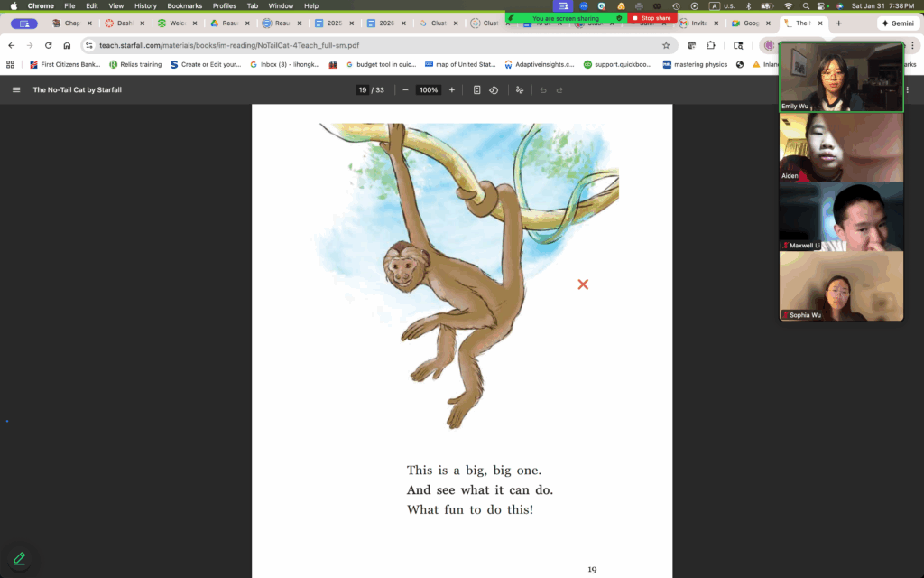Toggle fit to page view

point(476,89)
